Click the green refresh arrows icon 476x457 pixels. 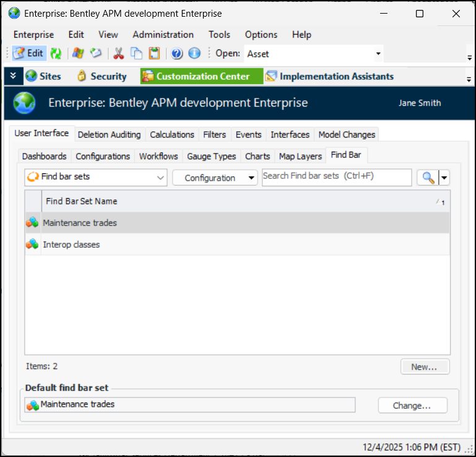coord(56,53)
